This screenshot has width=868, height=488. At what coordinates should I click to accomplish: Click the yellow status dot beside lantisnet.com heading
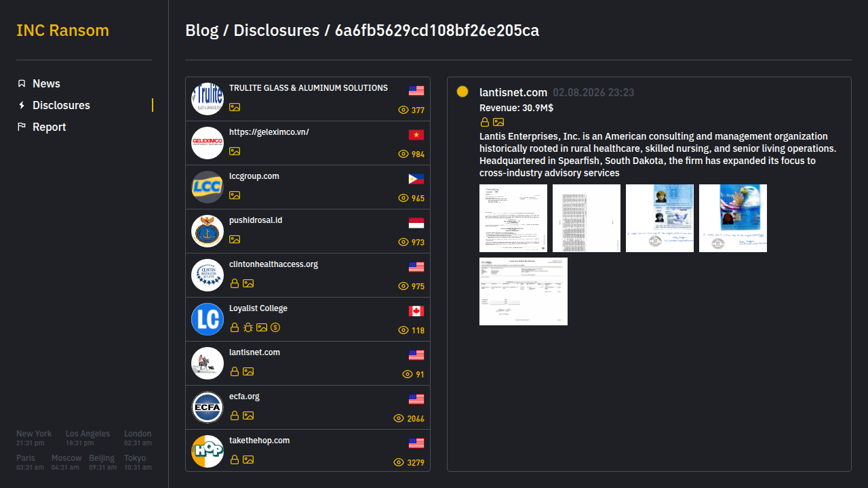(462, 91)
